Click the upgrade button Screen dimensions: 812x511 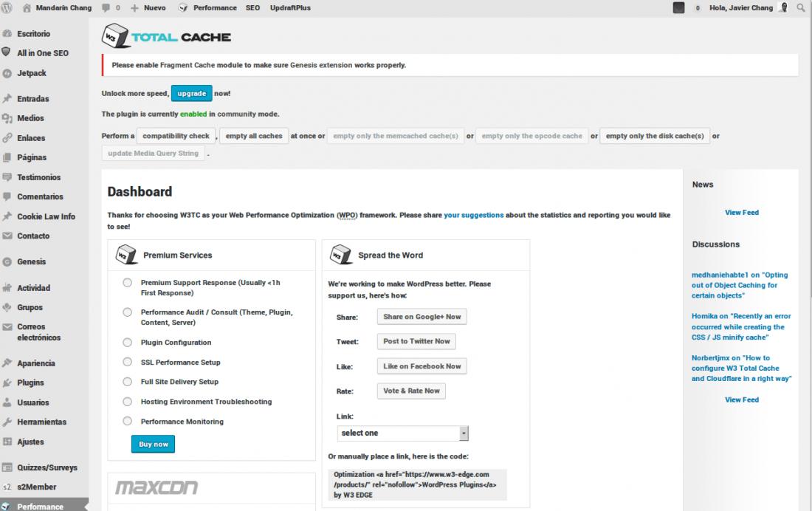pyautogui.click(x=192, y=93)
